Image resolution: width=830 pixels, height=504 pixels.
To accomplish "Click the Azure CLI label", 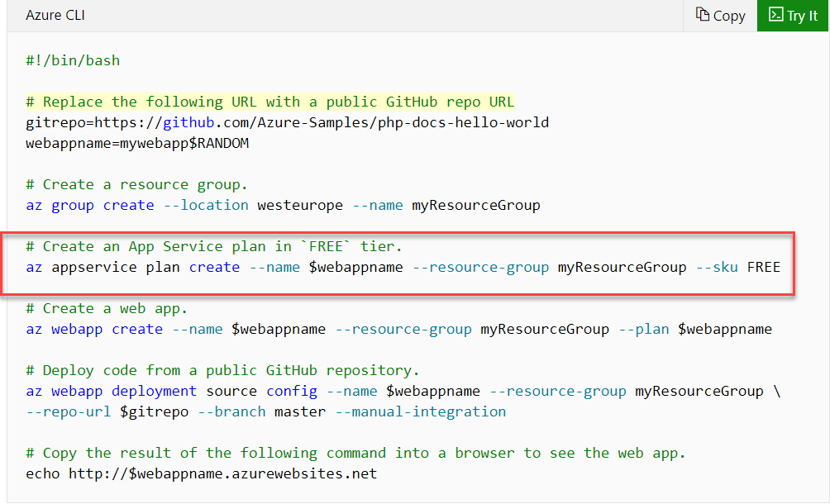I will coord(55,16).
